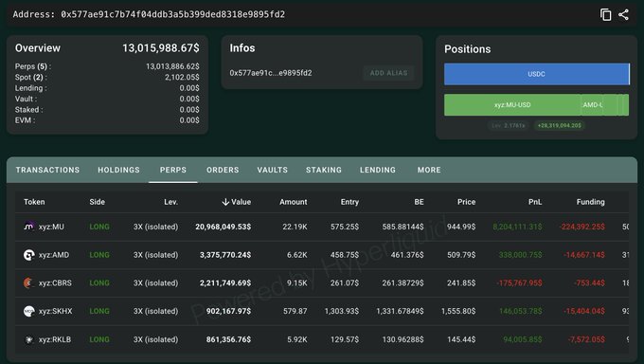Sort table by Side column header
The height and width of the screenshot is (364, 644).
click(97, 202)
